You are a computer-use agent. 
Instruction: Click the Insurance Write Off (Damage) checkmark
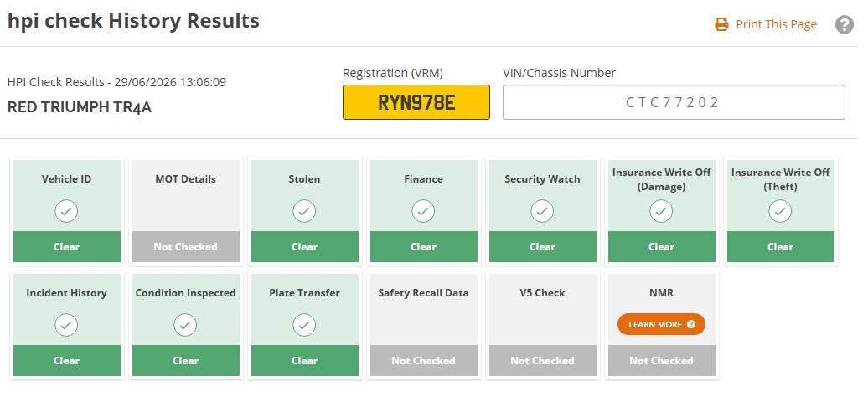click(661, 211)
